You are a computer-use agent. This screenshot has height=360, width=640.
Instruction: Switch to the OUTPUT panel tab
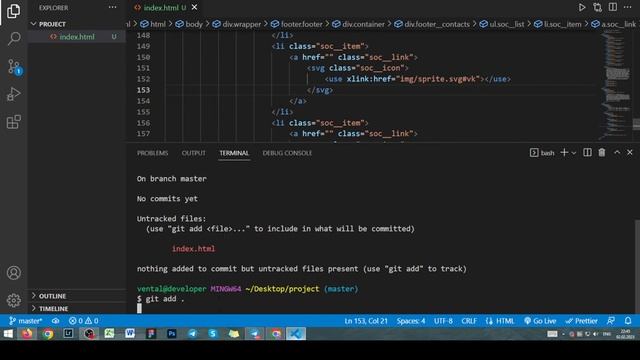click(x=193, y=153)
